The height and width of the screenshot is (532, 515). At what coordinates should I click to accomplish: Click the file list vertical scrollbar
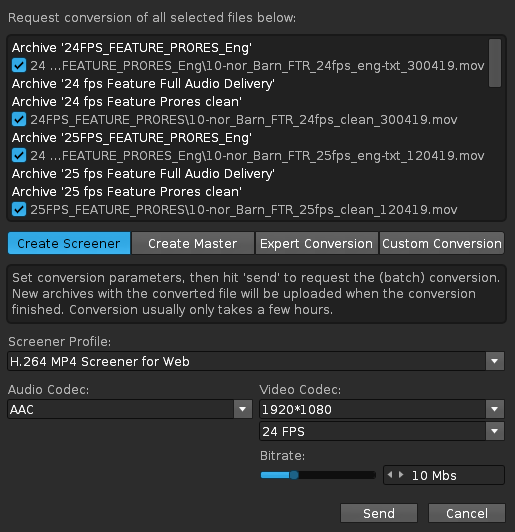click(x=495, y=63)
